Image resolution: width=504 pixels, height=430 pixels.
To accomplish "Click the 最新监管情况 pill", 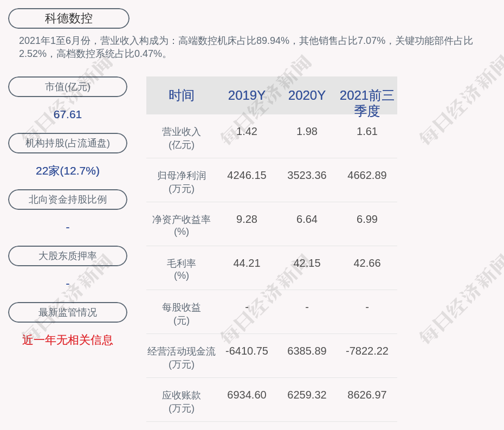I will [x=68, y=312].
